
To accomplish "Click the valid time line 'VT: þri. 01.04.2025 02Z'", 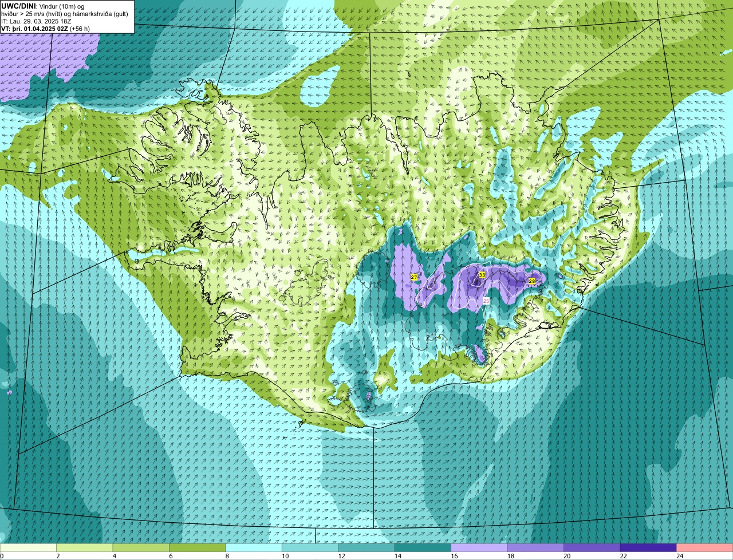I will (45, 29).
